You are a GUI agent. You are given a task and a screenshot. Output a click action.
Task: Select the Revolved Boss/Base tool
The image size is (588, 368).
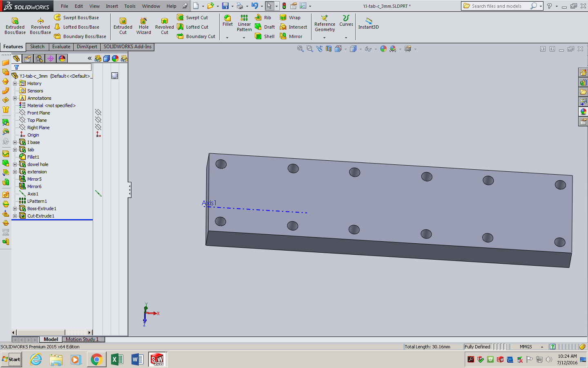pos(40,26)
